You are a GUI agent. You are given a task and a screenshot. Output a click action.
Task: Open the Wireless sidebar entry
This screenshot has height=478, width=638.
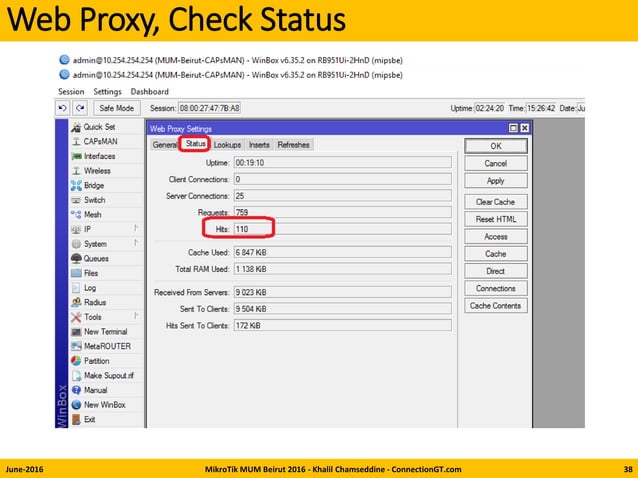[x=107, y=171]
